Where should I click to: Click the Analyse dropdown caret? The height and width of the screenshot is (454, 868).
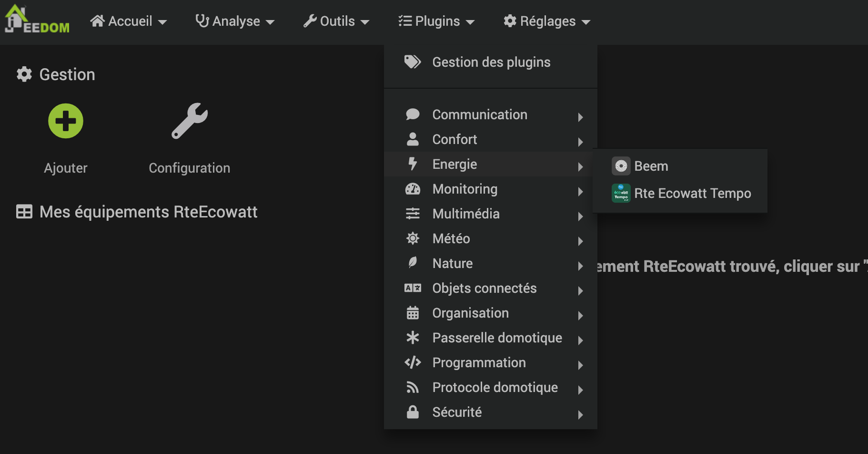pyautogui.click(x=270, y=22)
